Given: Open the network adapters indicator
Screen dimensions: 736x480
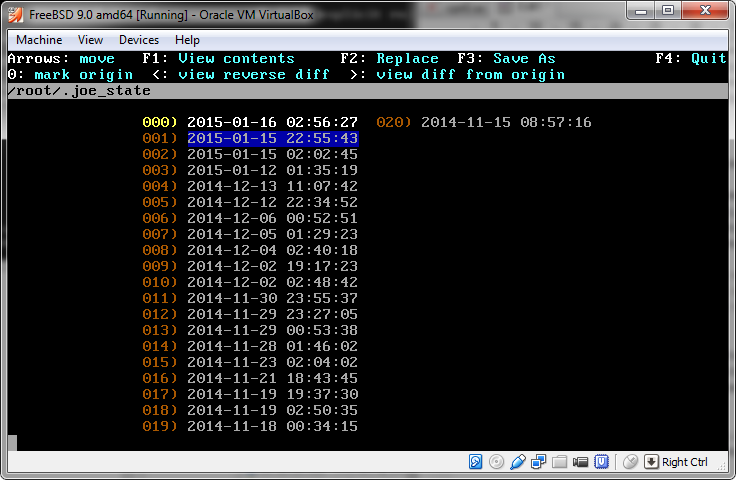Looking at the screenshot, I should click(x=539, y=462).
